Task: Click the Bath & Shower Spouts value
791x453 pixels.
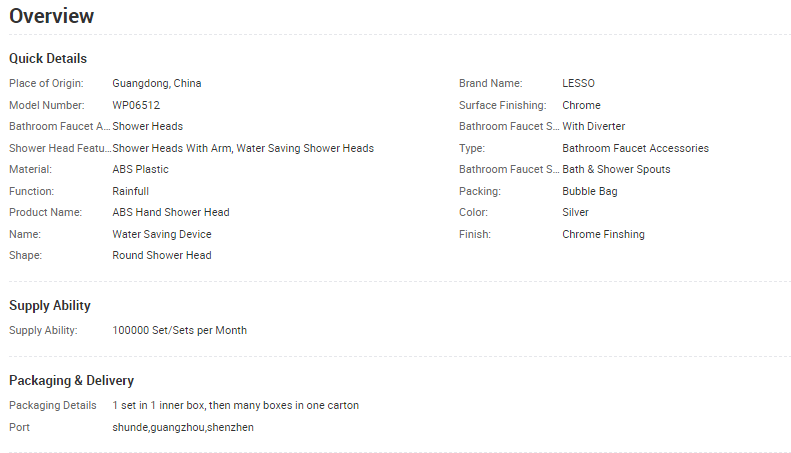Action: coord(616,169)
